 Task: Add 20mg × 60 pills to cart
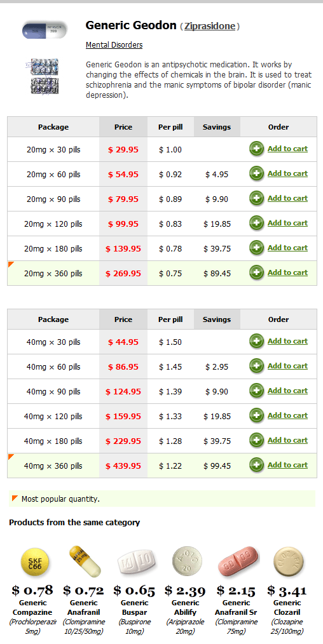pyautogui.click(x=287, y=173)
